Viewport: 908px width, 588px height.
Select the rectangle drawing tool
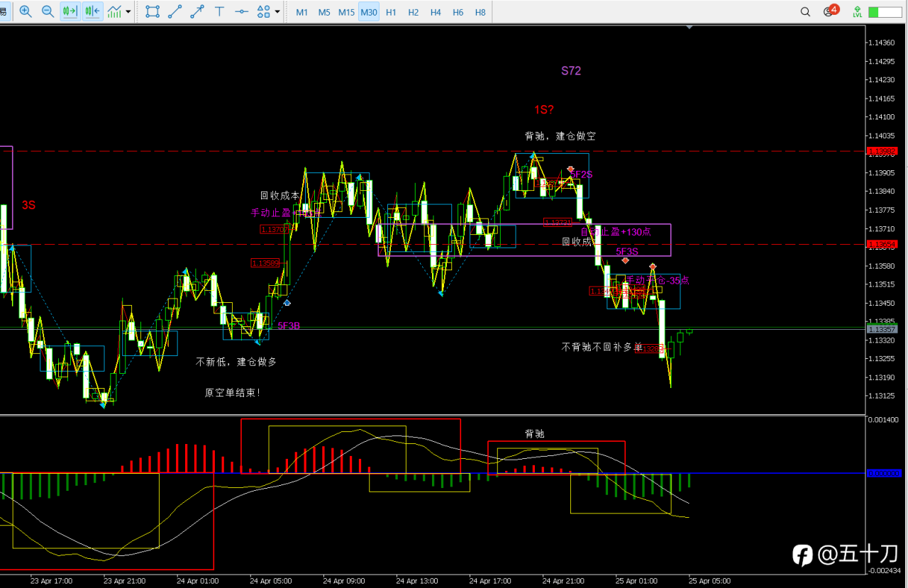[x=153, y=11]
